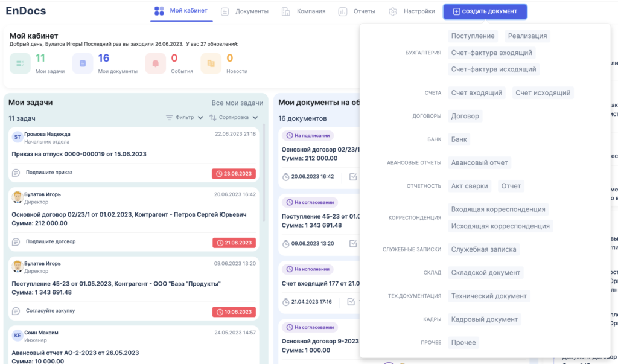The height and width of the screenshot is (364, 618).
Task: Click the clock icon beside 20.06.2023 16:42
Action: 285,177
